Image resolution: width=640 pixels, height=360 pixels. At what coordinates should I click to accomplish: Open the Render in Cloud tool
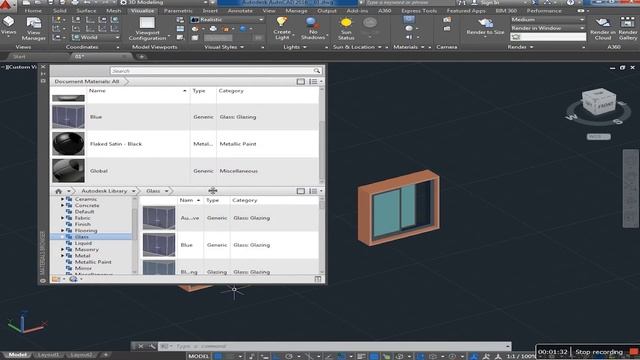(x=602, y=28)
